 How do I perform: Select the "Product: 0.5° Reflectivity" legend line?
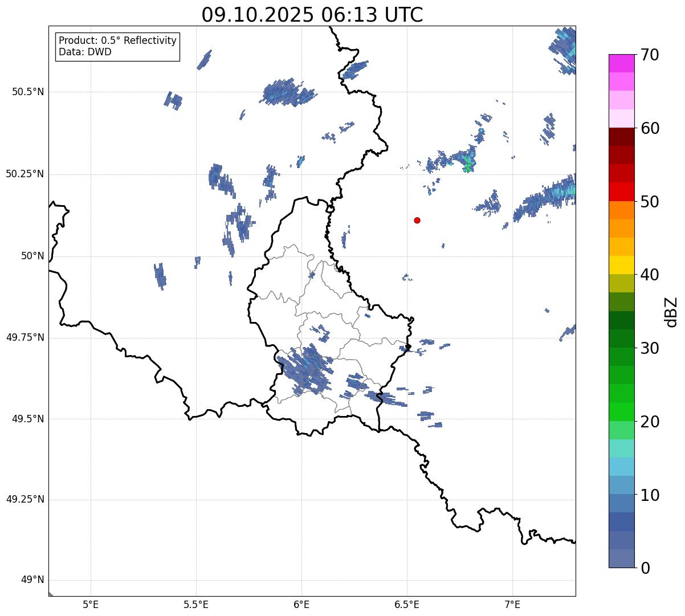(x=118, y=40)
